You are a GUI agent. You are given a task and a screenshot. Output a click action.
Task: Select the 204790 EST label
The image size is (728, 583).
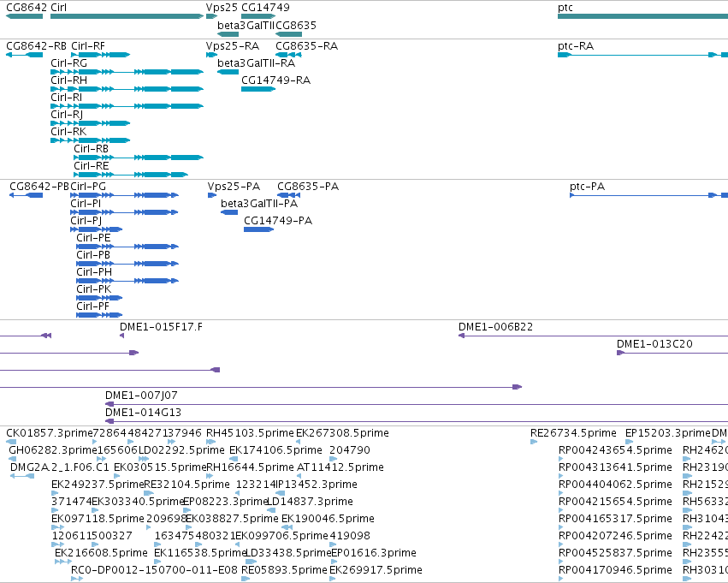click(350, 450)
